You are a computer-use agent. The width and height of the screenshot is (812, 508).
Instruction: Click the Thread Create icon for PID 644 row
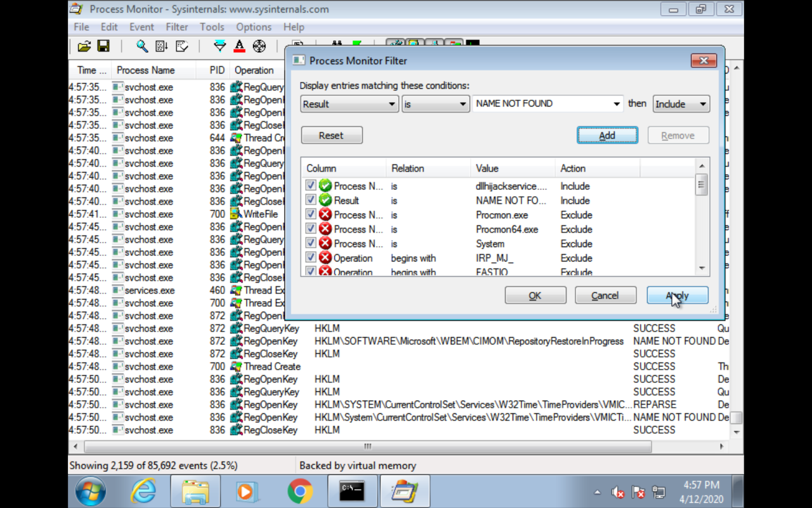236,138
